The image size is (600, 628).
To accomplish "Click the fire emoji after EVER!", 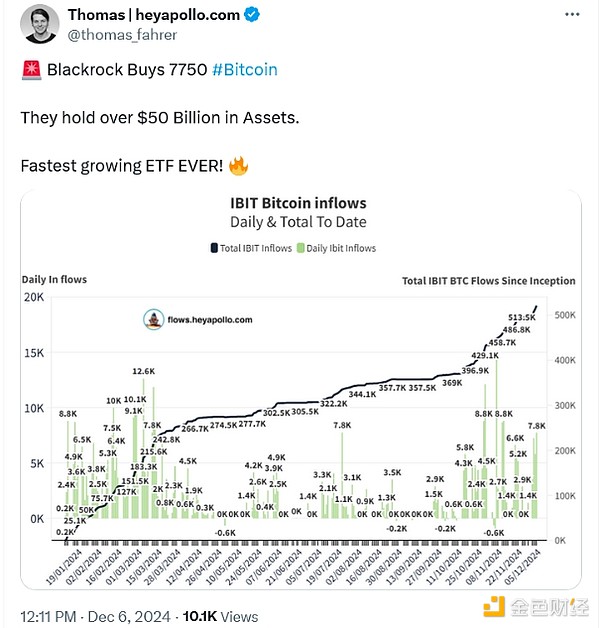I will [x=239, y=164].
